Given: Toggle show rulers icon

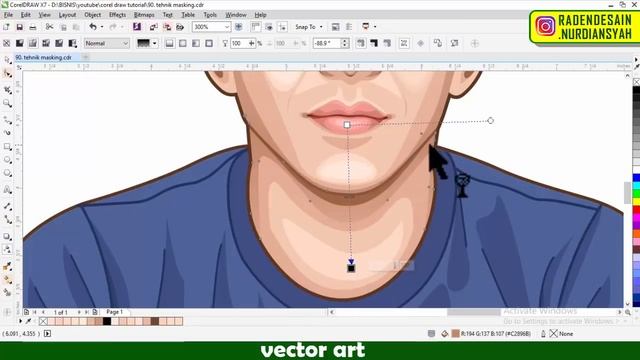Looking at the screenshot, I should click(256, 27).
